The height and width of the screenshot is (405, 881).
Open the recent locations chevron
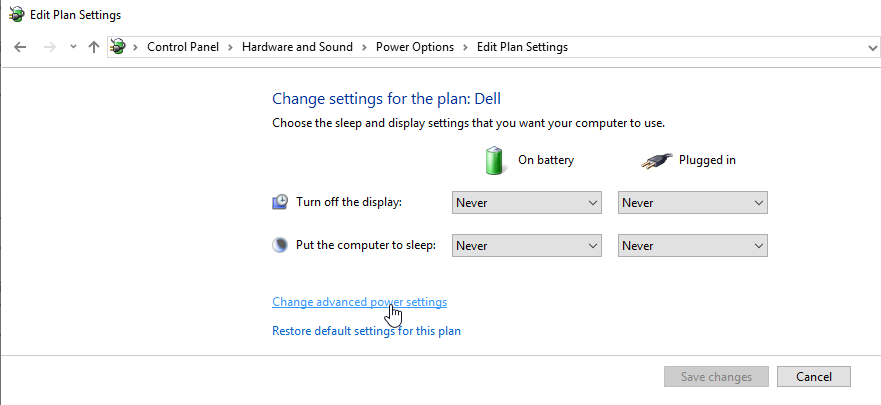[x=73, y=47]
